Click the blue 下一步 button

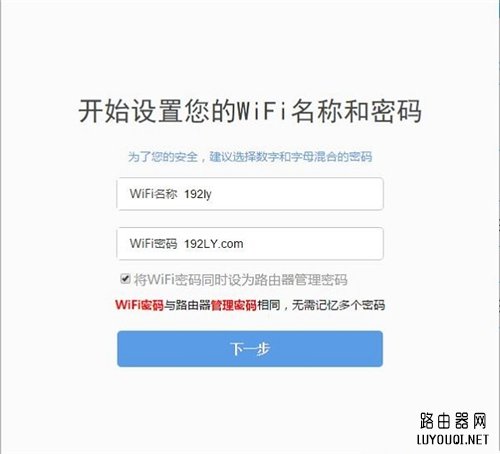pyautogui.click(x=250, y=349)
